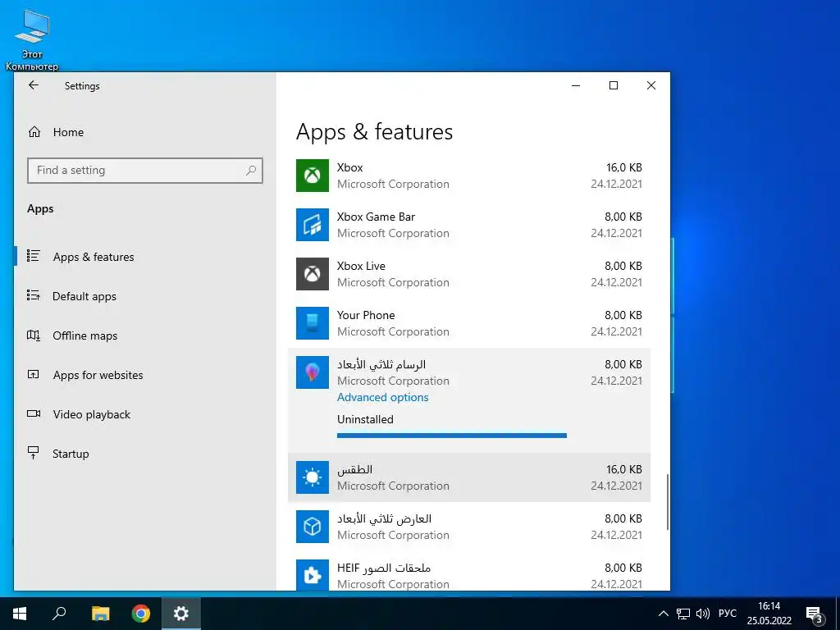The height and width of the screenshot is (630, 840).
Task: Show hidden tray icons chevron
Action: [x=663, y=614]
